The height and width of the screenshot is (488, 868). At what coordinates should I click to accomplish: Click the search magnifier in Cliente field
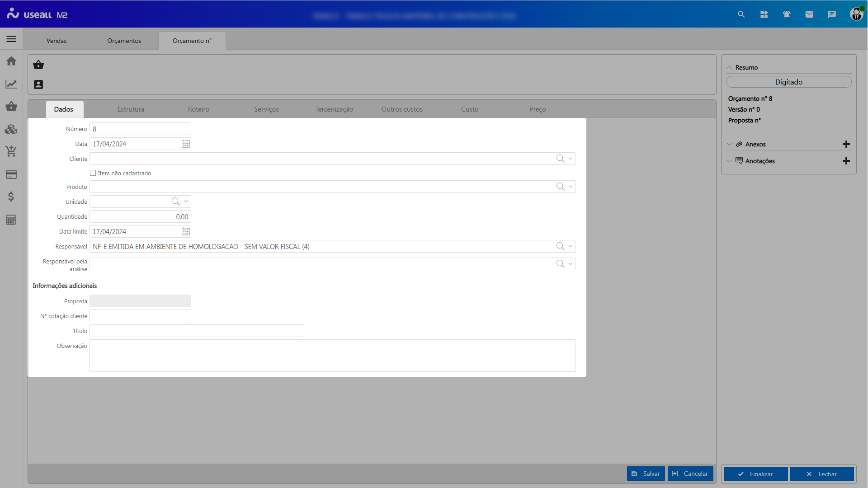pos(560,159)
